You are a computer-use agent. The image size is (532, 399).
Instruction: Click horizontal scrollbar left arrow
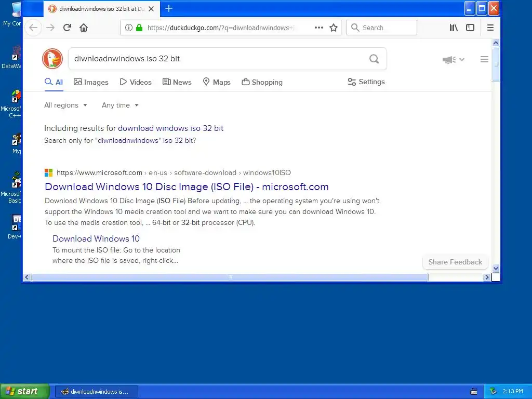[x=27, y=277]
